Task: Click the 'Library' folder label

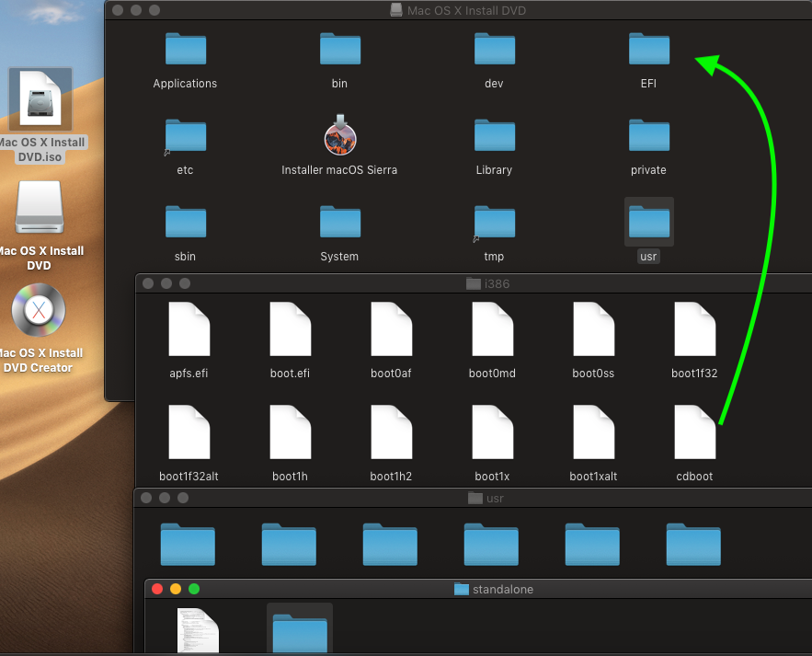Action: [x=494, y=170]
